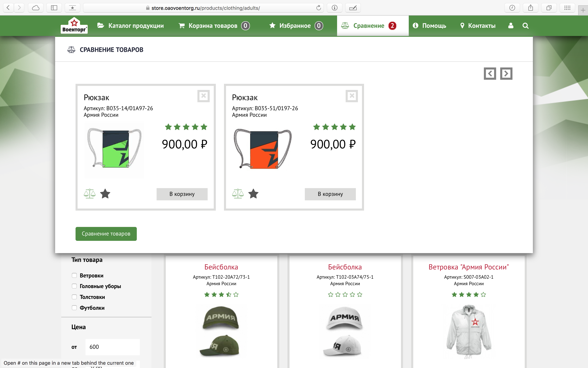Add green Рюкзак В корзину

click(182, 194)
